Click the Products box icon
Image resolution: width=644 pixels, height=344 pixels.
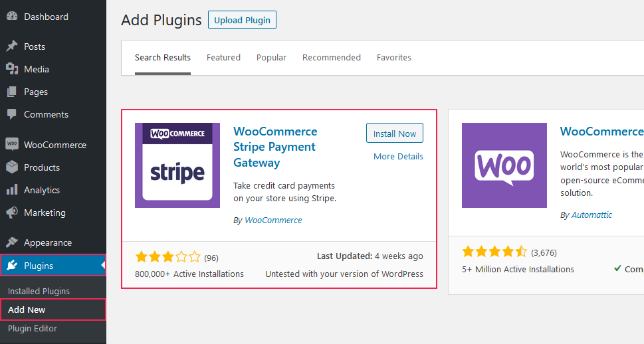[12, 167]
